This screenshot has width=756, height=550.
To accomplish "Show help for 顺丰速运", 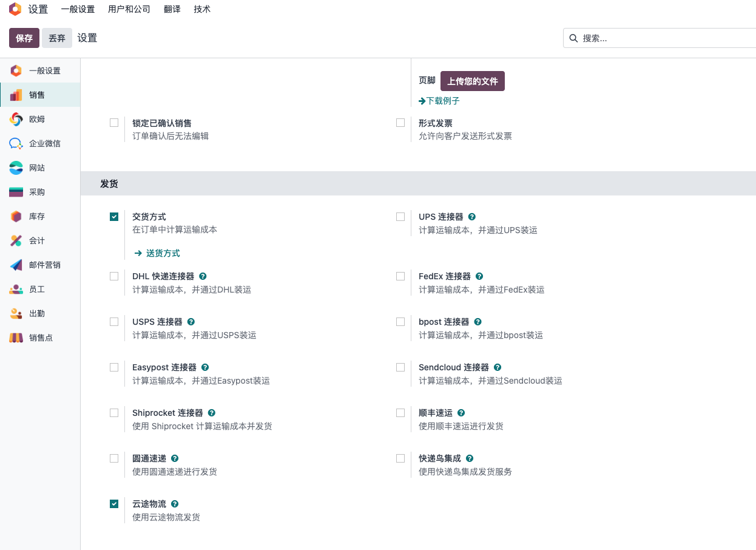I will [x=461, y=413].
